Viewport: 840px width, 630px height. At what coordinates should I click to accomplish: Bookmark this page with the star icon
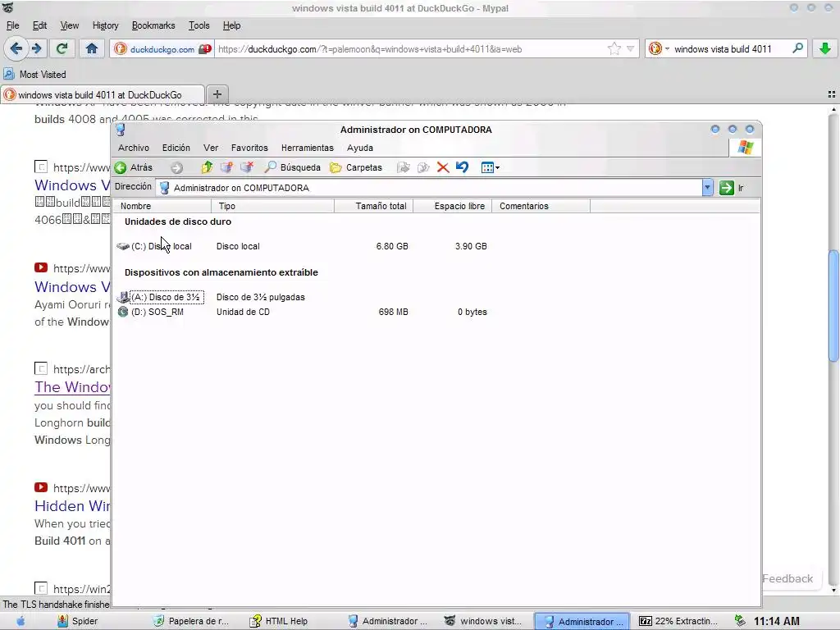tap(614, 48)
